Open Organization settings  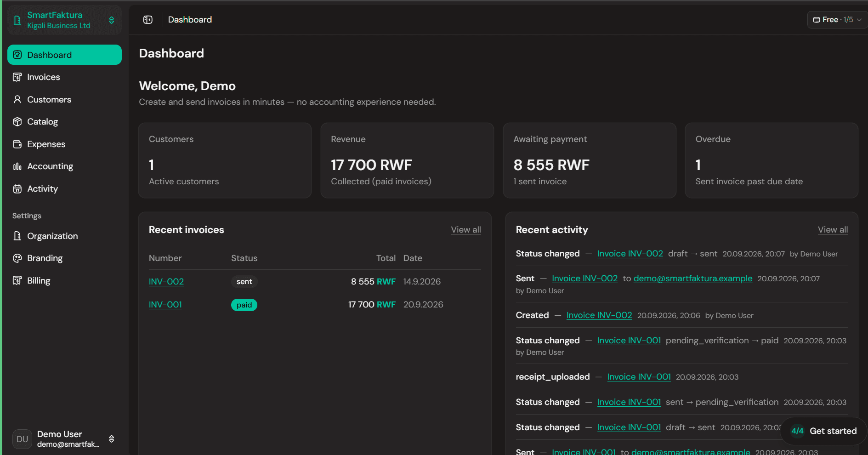(x=64, y=236)
